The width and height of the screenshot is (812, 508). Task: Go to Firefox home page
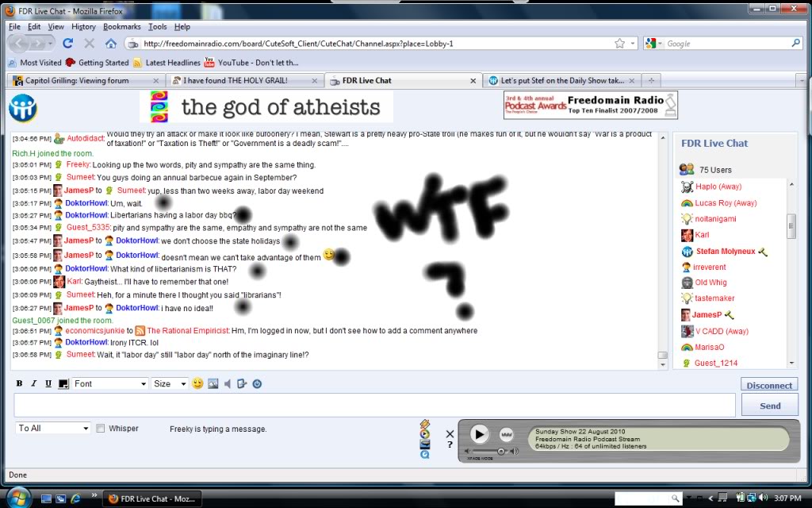pyautogui.click(x=111, y=44)
